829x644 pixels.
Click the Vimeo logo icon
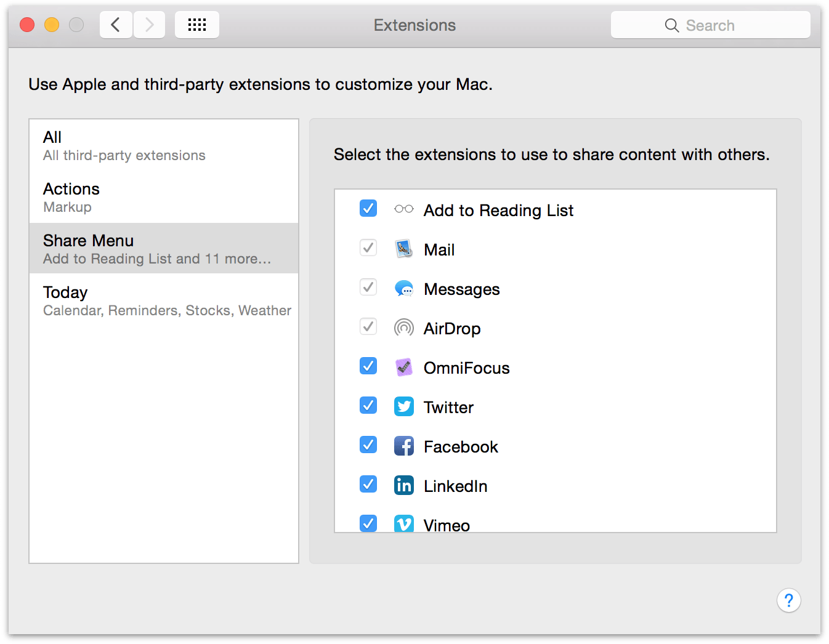coord(404,523)
